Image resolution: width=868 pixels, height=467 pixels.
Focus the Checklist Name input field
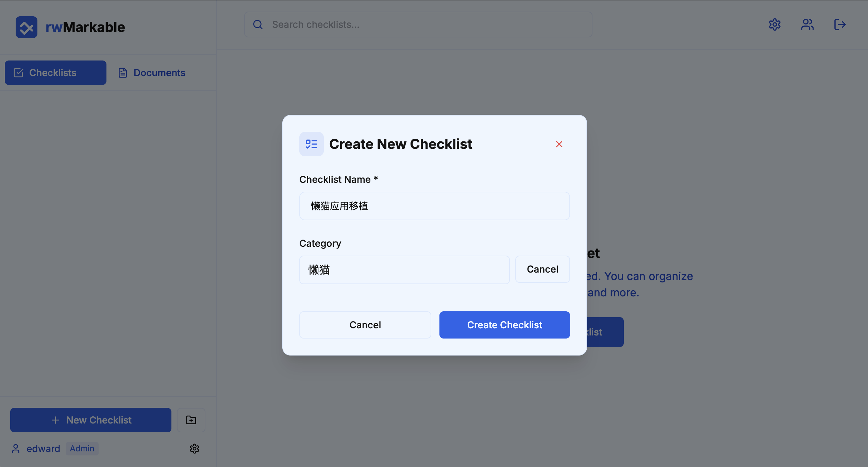(x=435, y=206)
